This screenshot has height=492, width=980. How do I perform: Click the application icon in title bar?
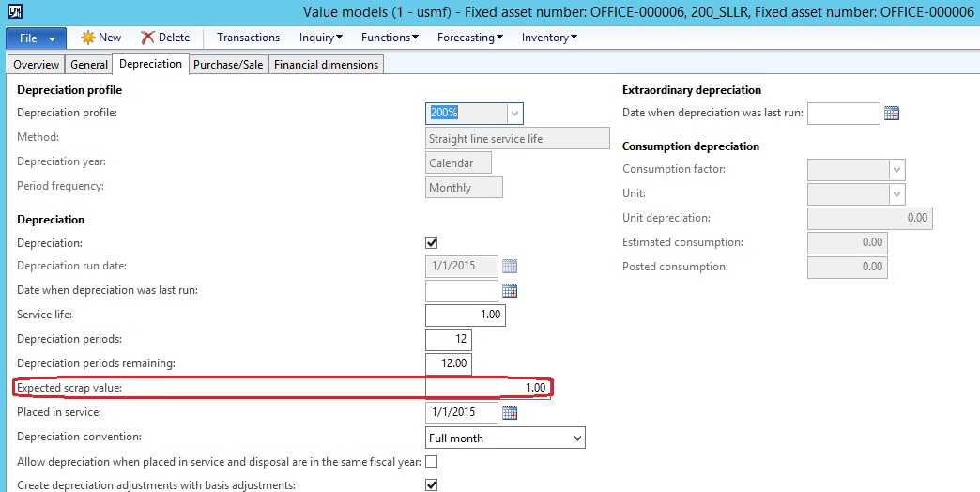pyautogui.click(x=15, y=11)
